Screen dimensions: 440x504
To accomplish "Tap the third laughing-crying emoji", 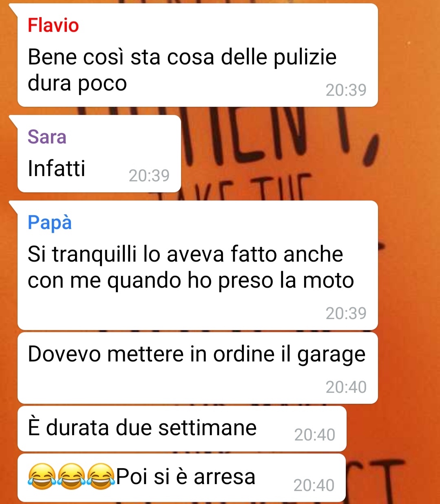I will point(101,476).
